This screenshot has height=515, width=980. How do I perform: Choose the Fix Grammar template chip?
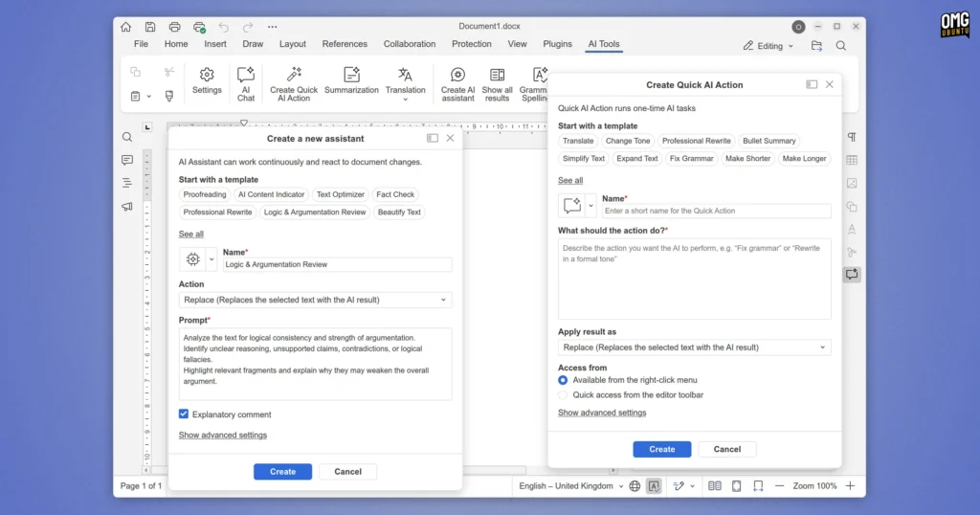point(691,159)
